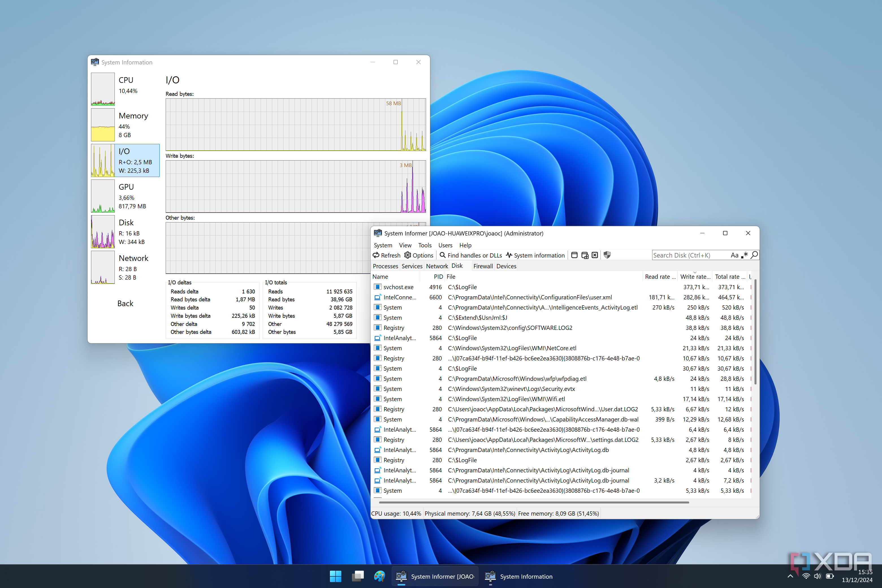Click the Network graph thumbnail in sidebar
This screenshot has height=588, width=882.
coord(103,267)
